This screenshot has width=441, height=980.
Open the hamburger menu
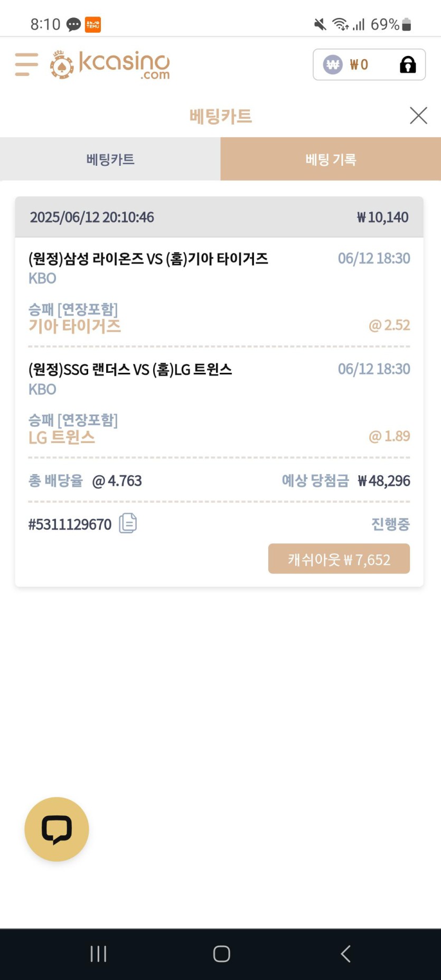coord(26,64)
